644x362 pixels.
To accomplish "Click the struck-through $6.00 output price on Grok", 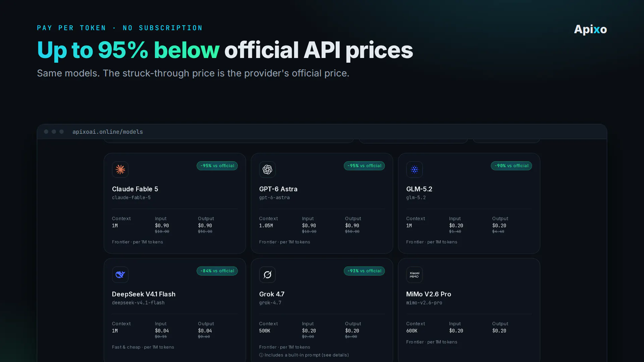I will click(351, 337).
